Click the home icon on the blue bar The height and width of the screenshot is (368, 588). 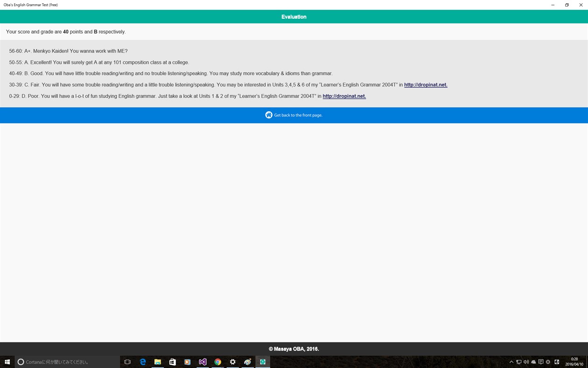pos(269,115)
